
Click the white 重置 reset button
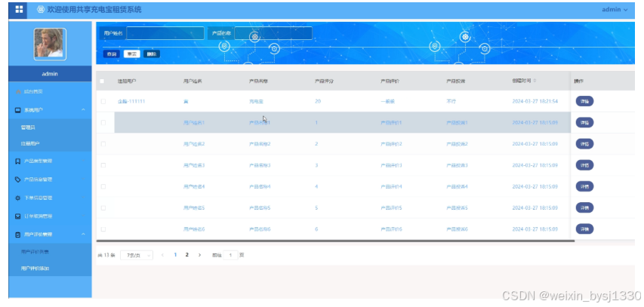(x=131, y=54)
